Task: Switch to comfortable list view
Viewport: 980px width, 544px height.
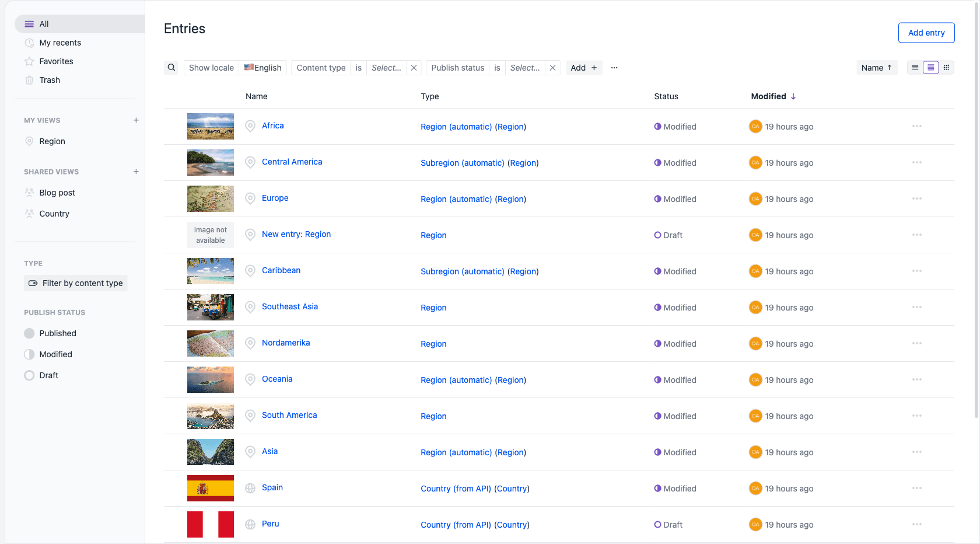Action: point(931,68)
